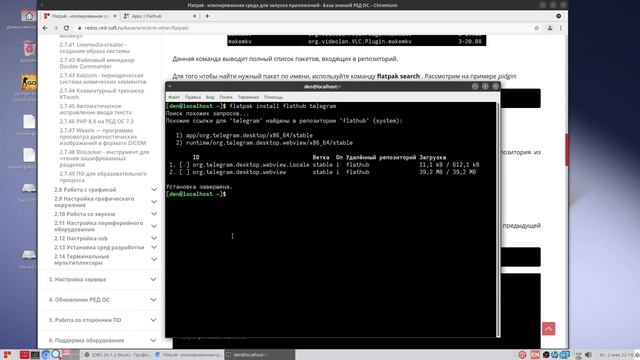Open the upper blank document desktop file
This screenshot has width=640, height=360.
(29, 122)
